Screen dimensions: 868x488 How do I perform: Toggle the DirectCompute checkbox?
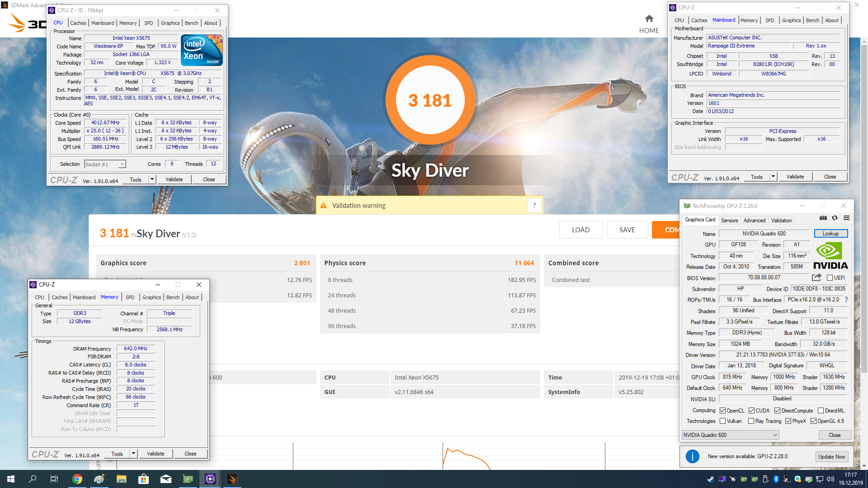(777, 411)
